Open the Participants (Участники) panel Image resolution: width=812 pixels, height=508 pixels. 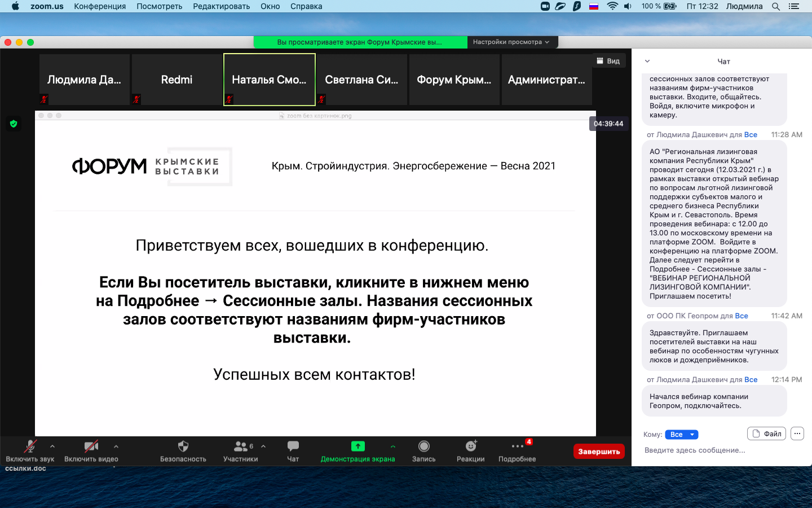pyautogui.click(x=241, y=447)
